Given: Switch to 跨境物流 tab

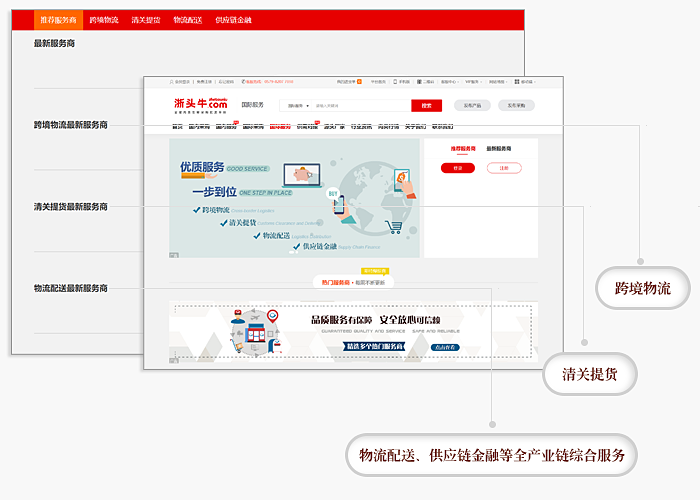Looking at the screenshot, I should click(x=103, y=20).
